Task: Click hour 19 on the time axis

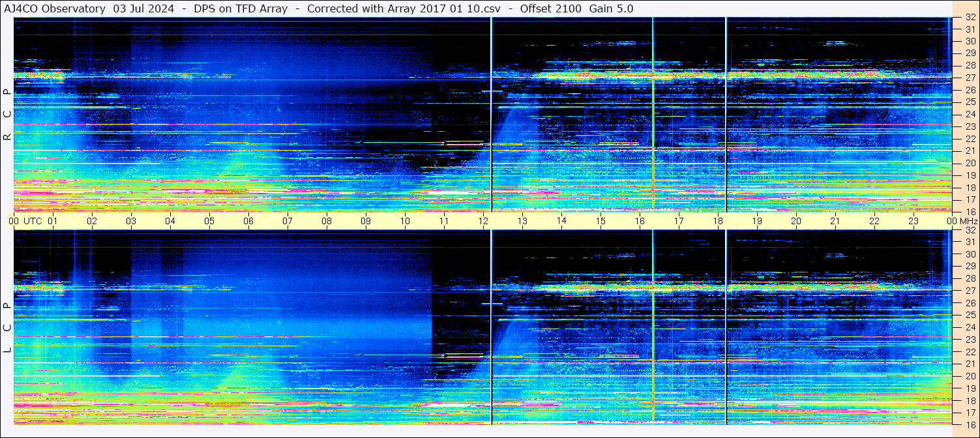Action: 757,221
